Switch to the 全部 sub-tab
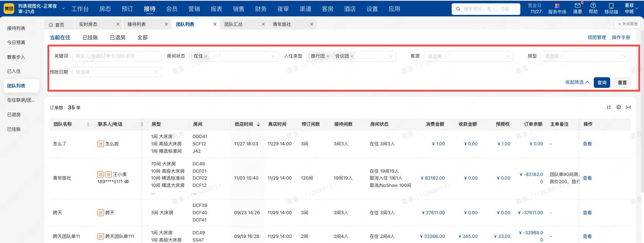The image size is (644, 243). tap(143, 38)
